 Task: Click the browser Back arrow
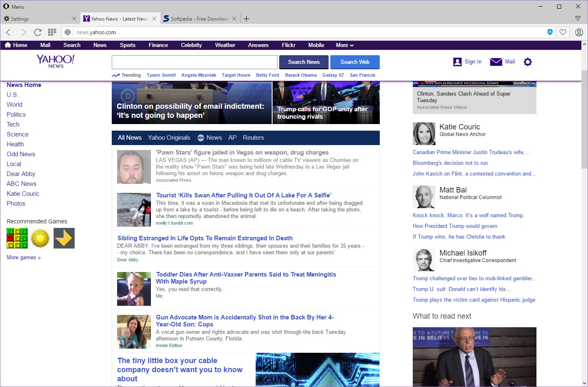pos(9,32)
